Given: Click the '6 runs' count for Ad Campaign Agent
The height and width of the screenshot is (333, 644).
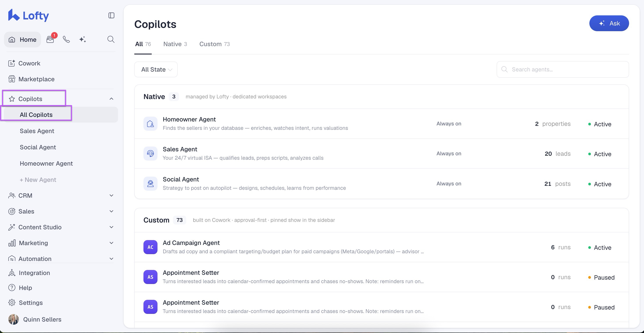Looking at the screenshot, I should click(x=561, y=247).
